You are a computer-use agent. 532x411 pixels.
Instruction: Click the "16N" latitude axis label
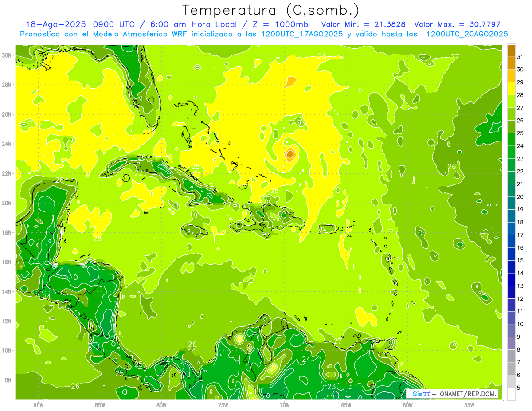[x=8, y=262]
